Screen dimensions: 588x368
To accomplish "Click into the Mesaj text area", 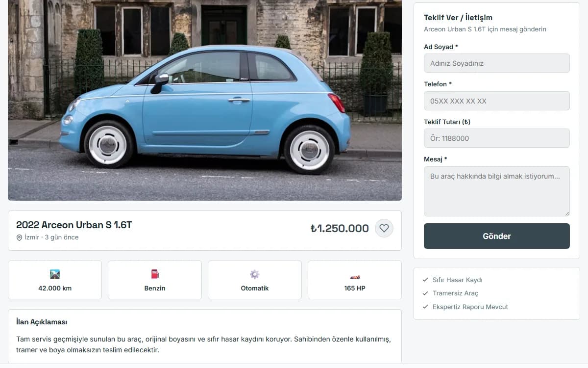I will (497, 191).
